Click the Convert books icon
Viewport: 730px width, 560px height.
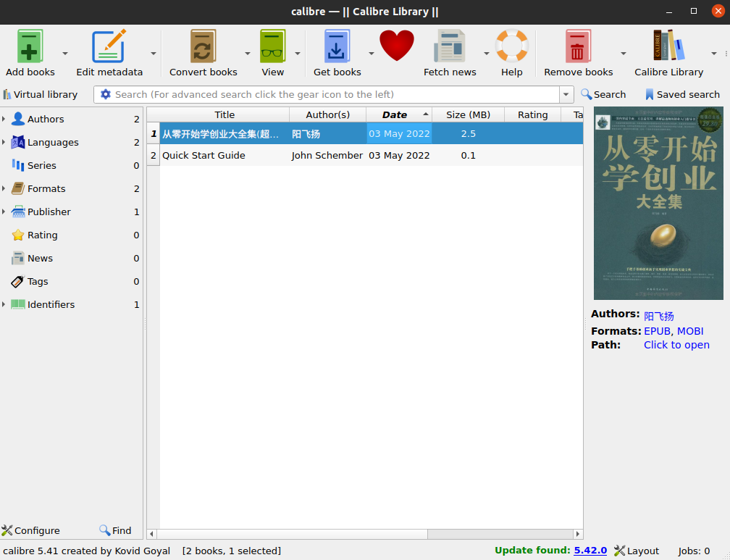203,46
